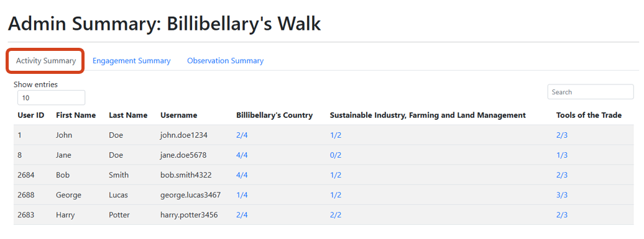Open George Lucas's 1/4 Billibellary's Country link

tap(242, 195)
